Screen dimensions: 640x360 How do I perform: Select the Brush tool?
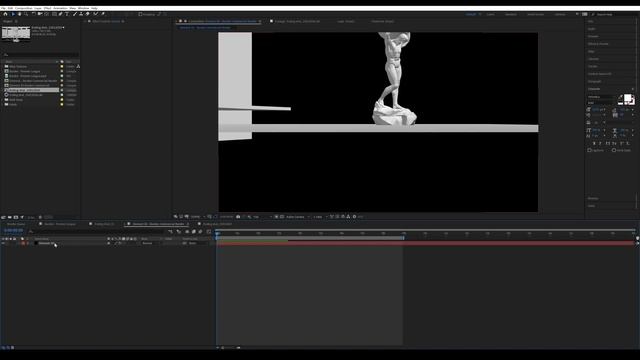pyautogui.click(x=75, y=14)
